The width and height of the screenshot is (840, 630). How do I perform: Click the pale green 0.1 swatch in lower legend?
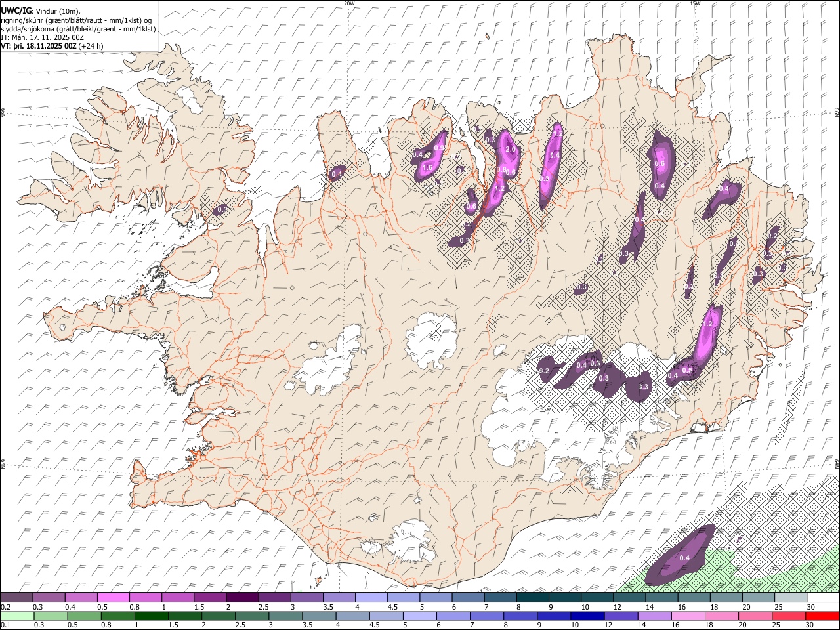(17, 616)
